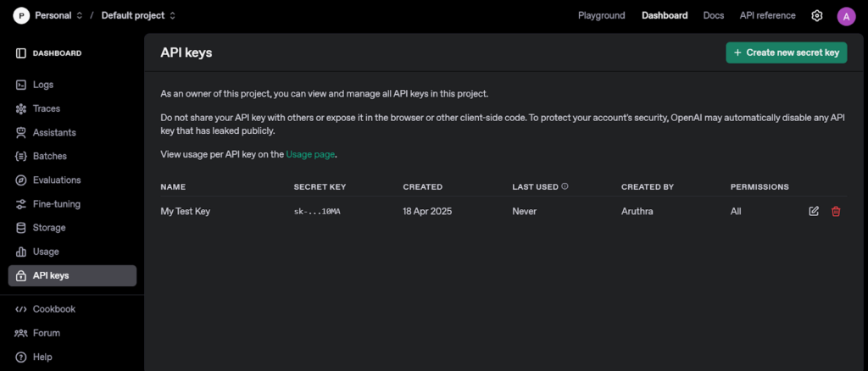Image resolution: width=868 pixels, height=371 pixels.
Task: Open Logs from the sidebar
Action: click(42, 85)
